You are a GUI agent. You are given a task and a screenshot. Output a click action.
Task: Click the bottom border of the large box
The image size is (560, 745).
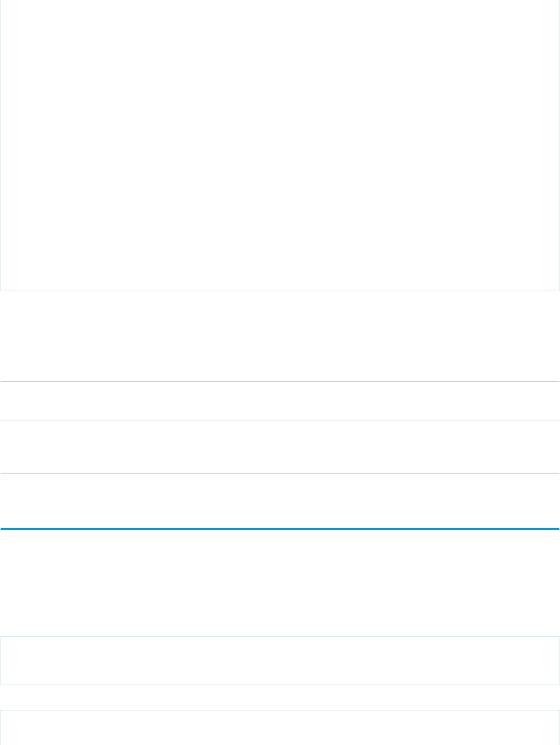280,290
